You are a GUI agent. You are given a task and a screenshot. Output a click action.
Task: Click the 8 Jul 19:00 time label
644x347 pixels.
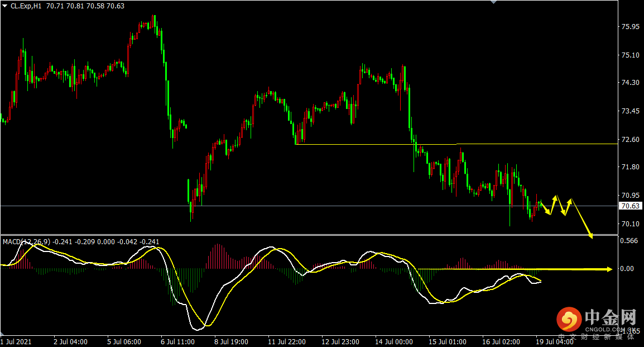click(x=231, y=341)
